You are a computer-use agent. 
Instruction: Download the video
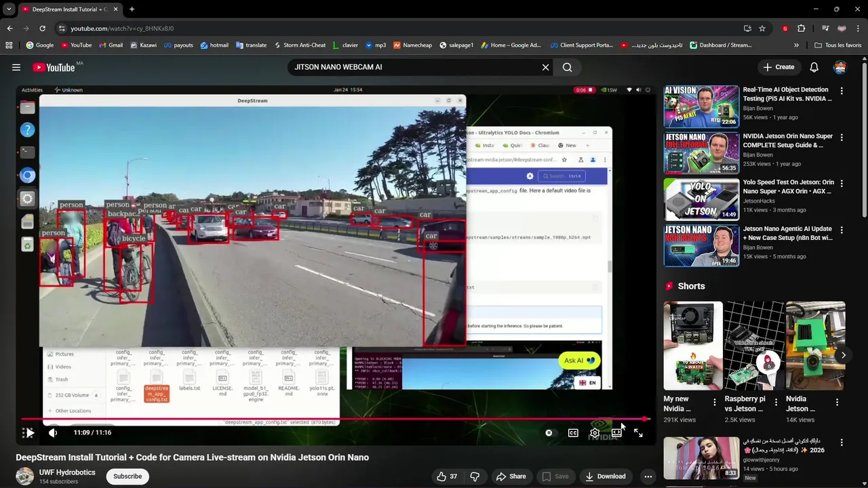pyautogui.click(x=606, y=476)
